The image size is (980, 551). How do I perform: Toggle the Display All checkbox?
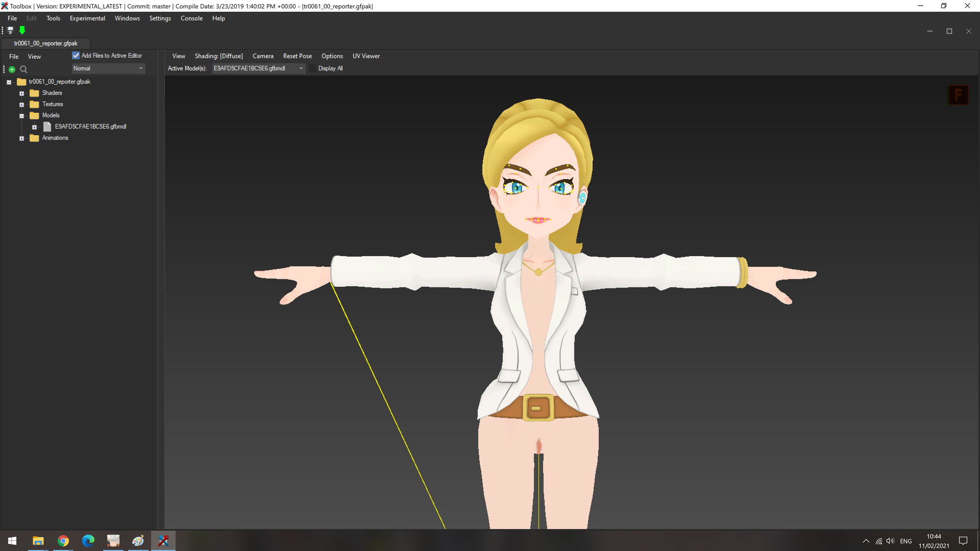coord(312,68)
